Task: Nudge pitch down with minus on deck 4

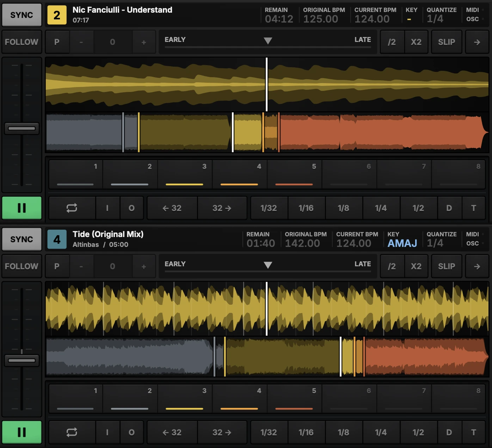Action: click(81, 266)
